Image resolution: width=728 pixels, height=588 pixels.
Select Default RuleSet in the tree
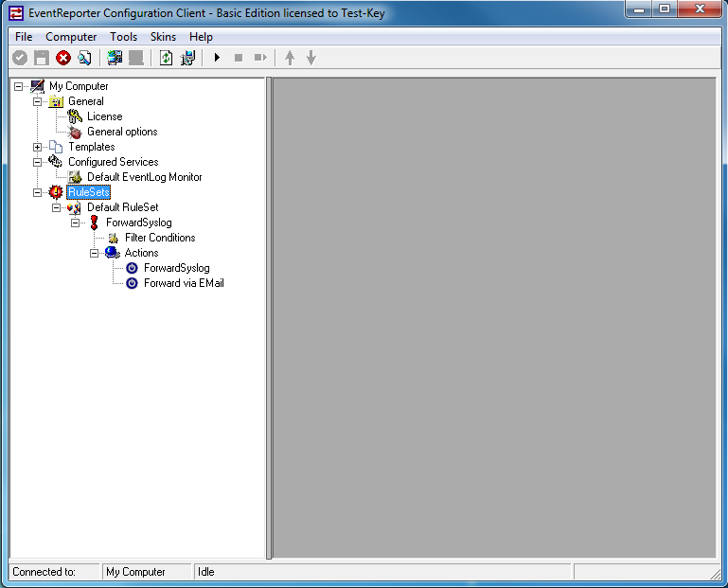click(122, 207)
